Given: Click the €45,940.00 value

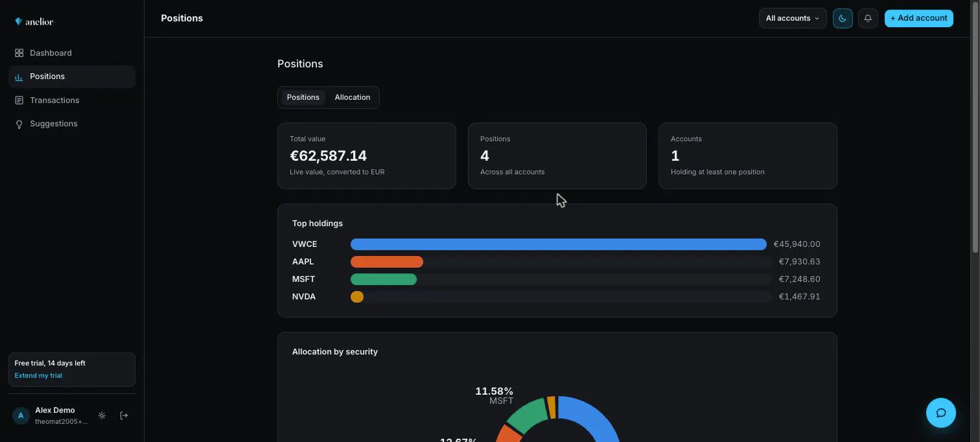Looking at the screenshot, I should pos(797,244).
